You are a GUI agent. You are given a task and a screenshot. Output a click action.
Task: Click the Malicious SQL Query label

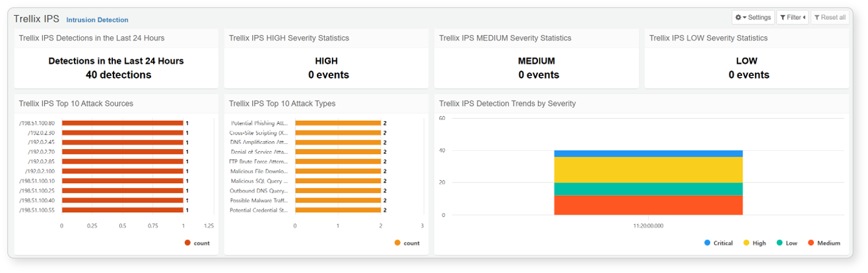pyautogui.click(x=259, y=181)
